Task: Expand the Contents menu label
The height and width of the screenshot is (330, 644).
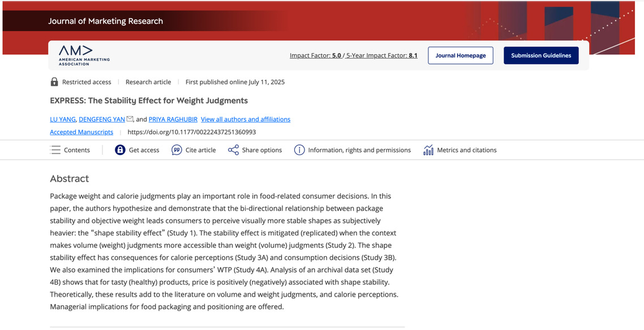Action: 77,150
